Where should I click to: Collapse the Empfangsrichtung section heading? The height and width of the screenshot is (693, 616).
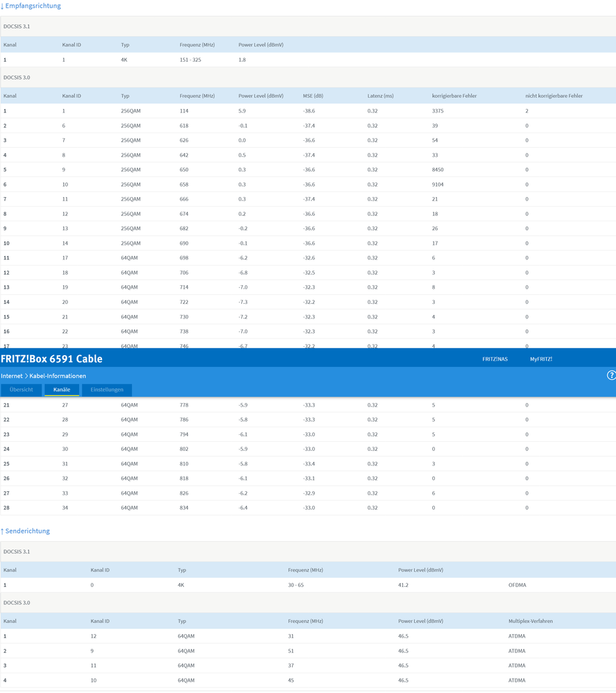coord(31,6)
